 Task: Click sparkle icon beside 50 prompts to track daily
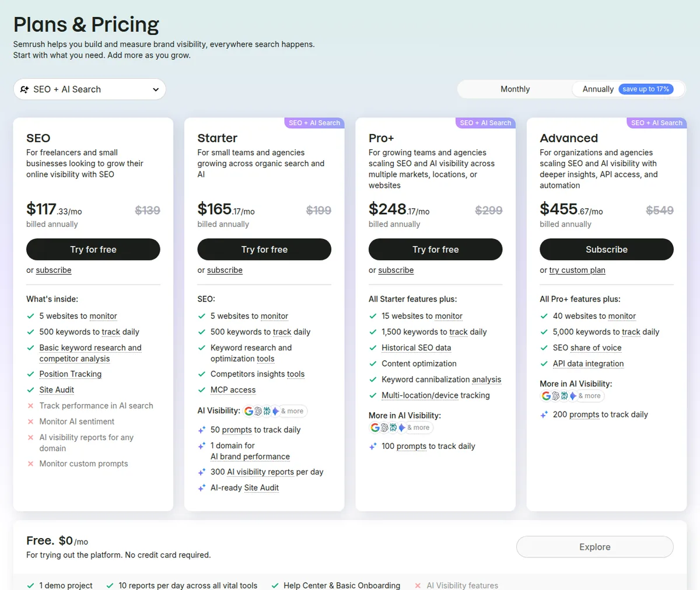202,430
